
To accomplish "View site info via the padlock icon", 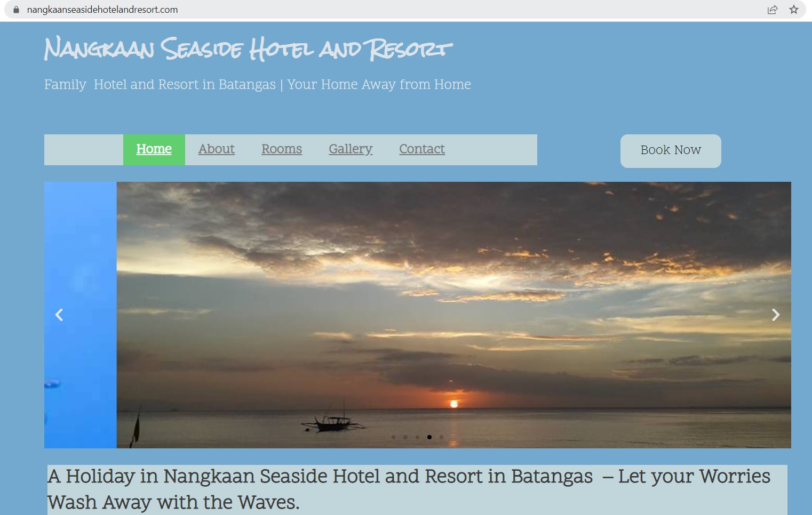I will pyautogui.click(x=16, y=10).
